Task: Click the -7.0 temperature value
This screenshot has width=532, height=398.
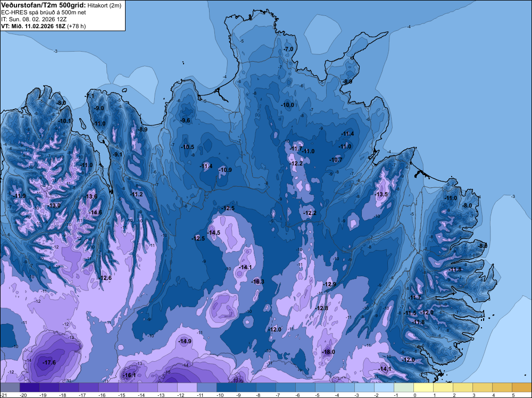Action: pos(288,49)
